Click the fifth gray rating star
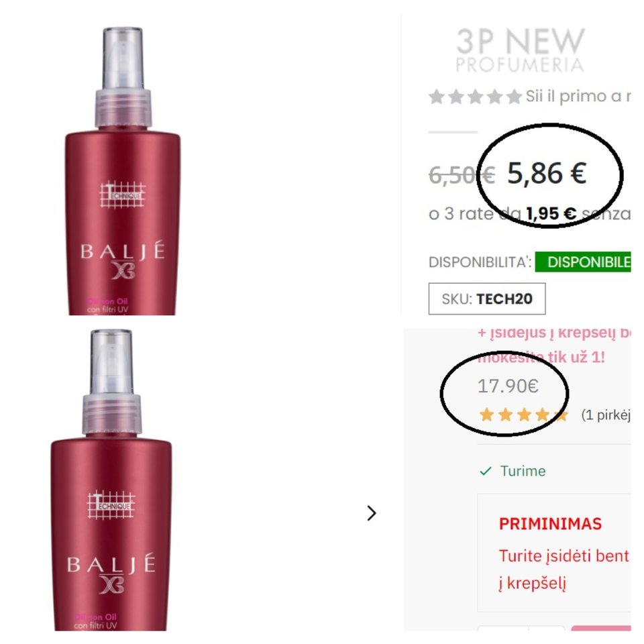 click(514, 97)
